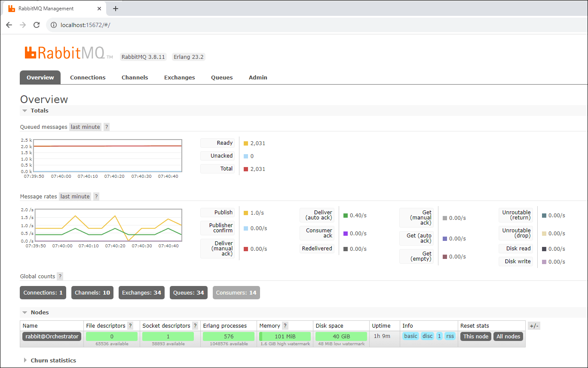
Task: Reset stats using This node button
Action: tap(476, 336)
